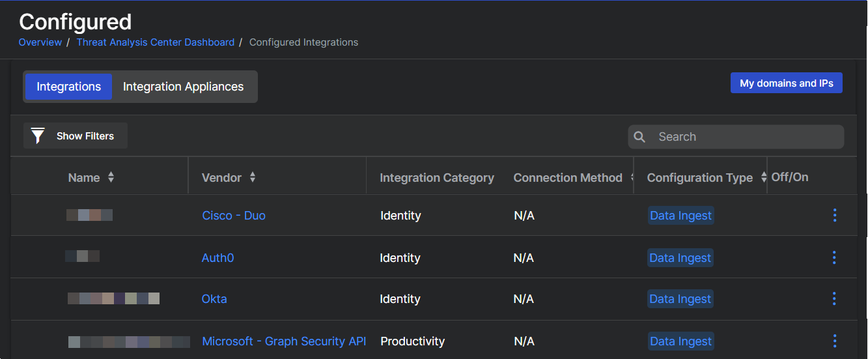
Task: Sort the table by Name column
Action: coord(111,177)
